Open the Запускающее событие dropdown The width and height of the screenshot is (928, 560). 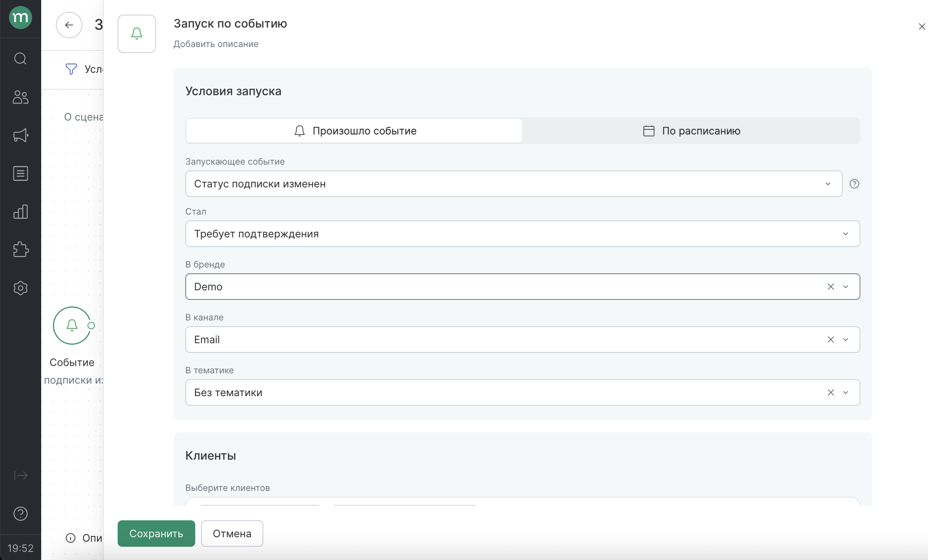(x=513, y=184)
